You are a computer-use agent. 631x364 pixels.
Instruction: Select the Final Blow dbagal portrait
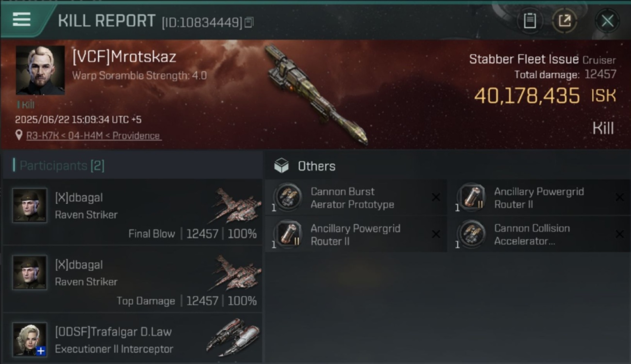(30, 205)
